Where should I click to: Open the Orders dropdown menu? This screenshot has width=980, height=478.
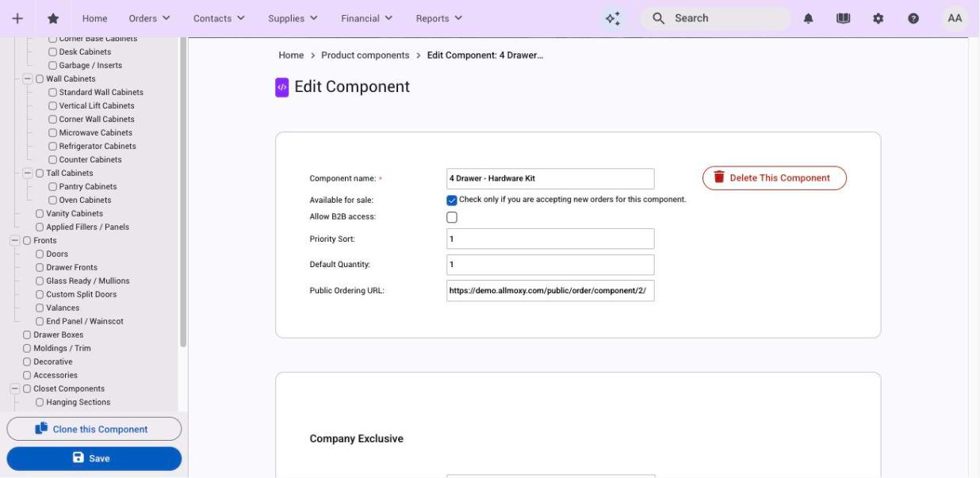click(150, 18)
